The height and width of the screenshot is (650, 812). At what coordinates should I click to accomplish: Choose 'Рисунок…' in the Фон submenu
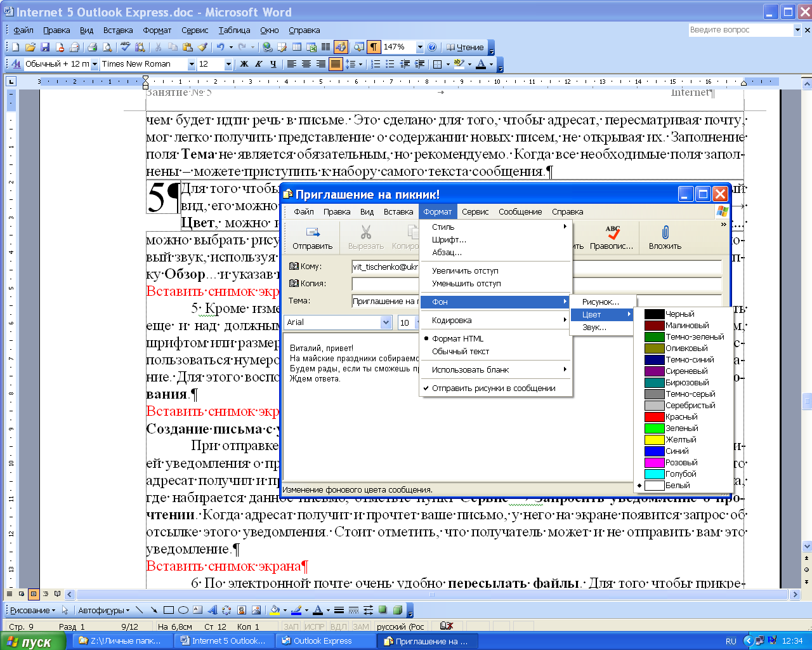[601, 302]
